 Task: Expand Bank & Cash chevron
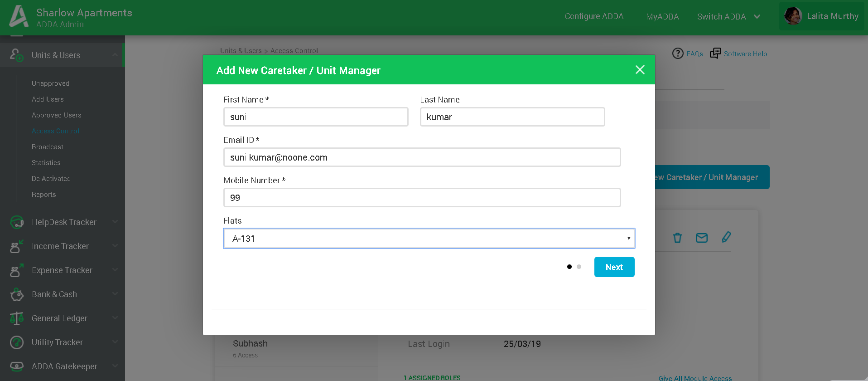115,294
